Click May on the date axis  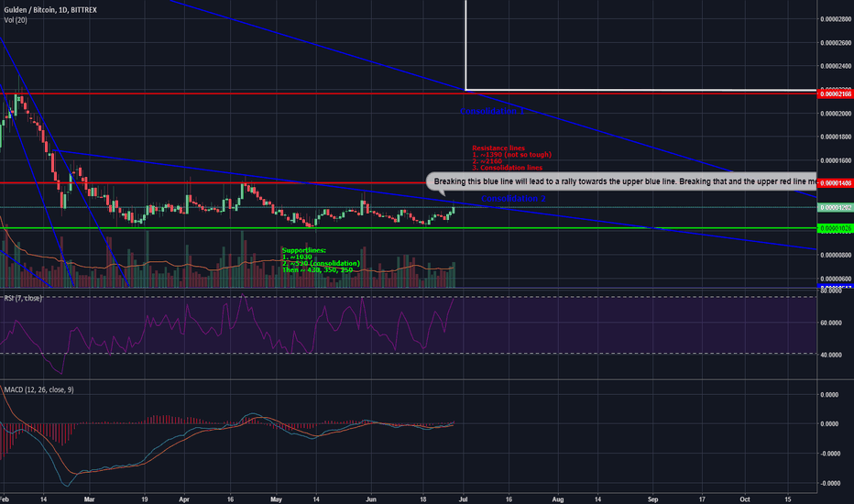click(276, 499)
